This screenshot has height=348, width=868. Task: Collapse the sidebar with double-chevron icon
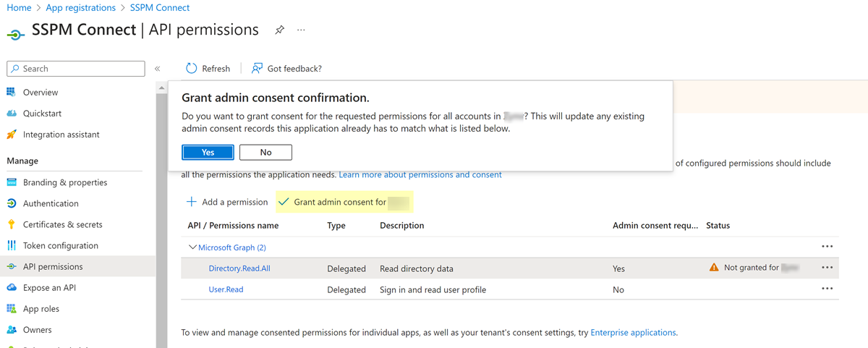[x=157, y=69]
